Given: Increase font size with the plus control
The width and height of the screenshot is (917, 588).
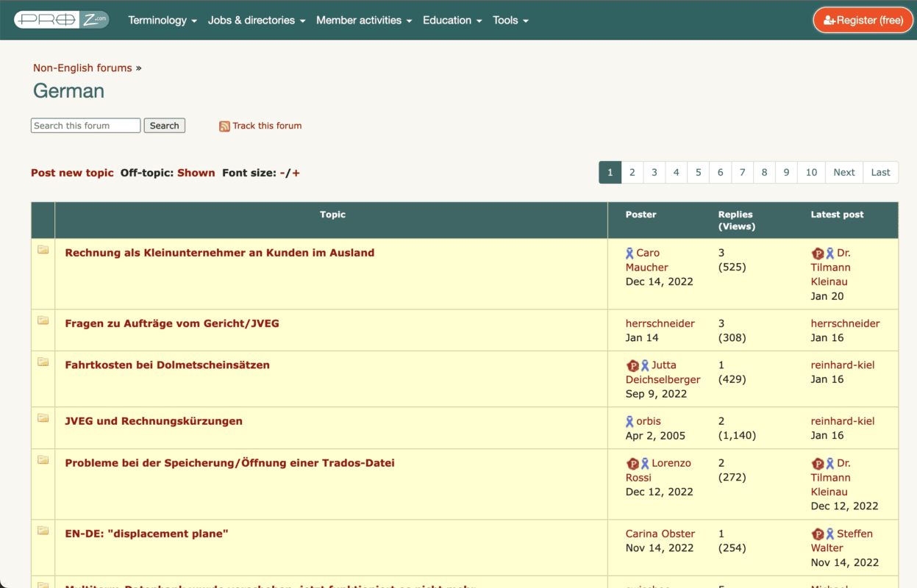Looking at the screenshot, I should 296,173.
